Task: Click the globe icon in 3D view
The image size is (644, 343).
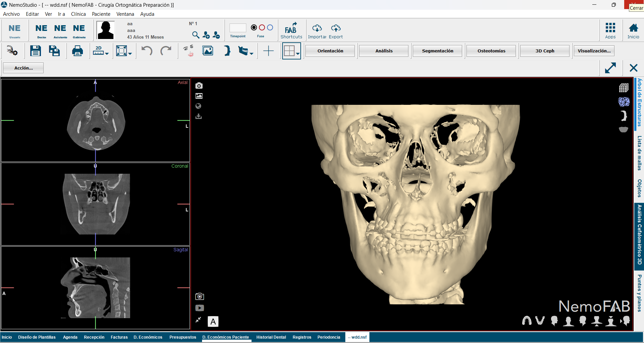Action: click(x=198, y=106)
